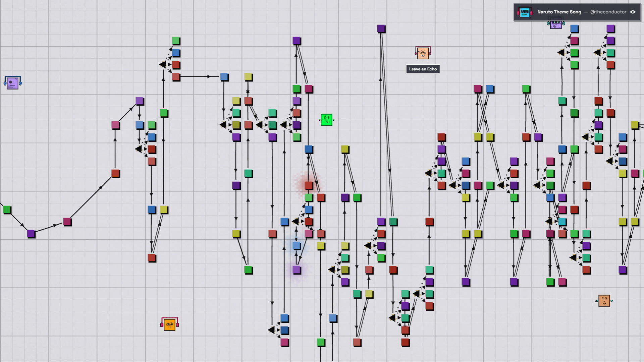Click the robot avatar in song header
Image resolution: width=644 pixels, height=362 pixels.
pyautogui.click(x=525, y=12)
